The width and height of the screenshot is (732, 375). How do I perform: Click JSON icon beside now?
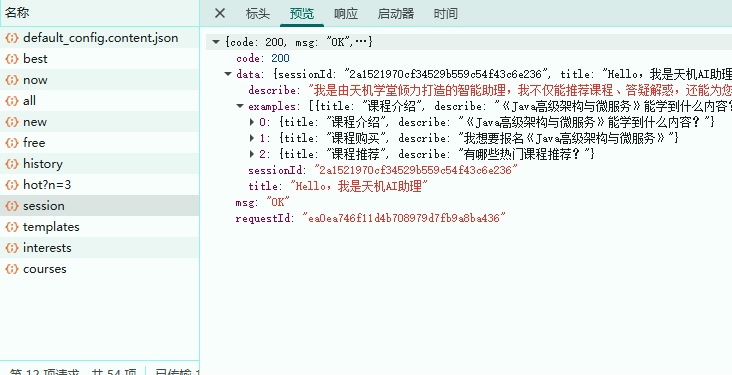click(12, 80)
